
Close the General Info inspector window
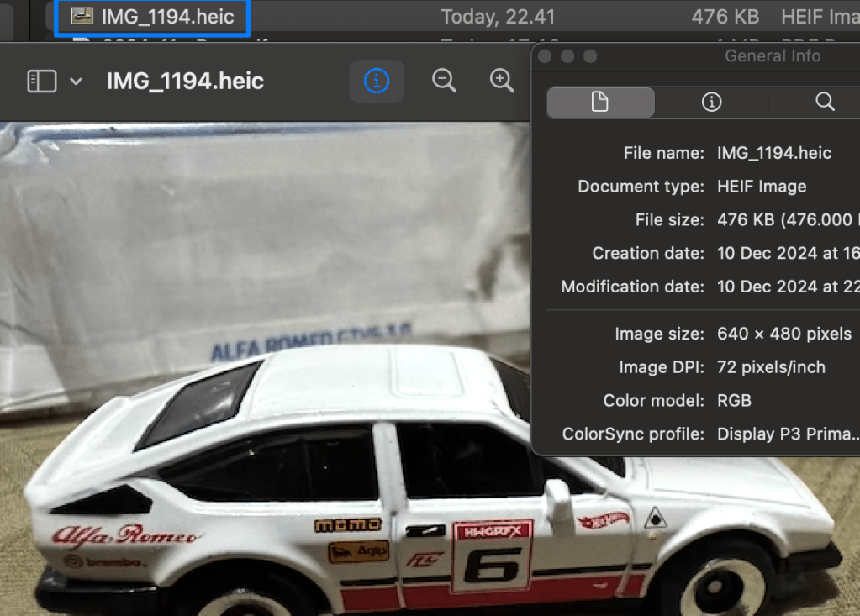click(x=545, y=56)
